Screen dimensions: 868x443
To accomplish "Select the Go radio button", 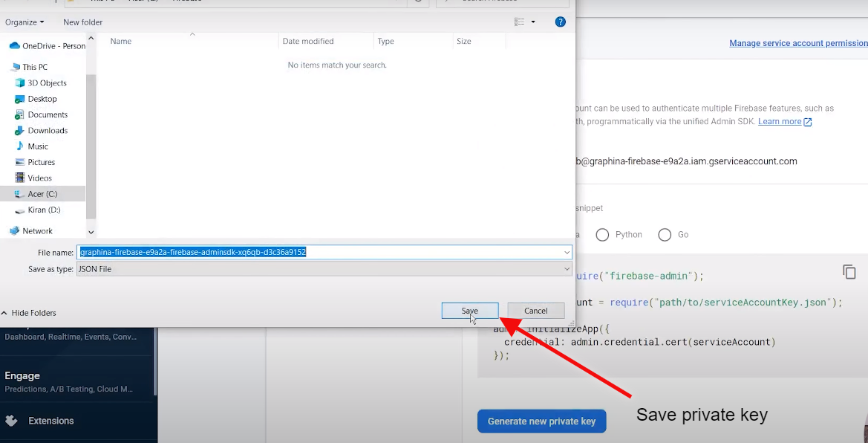I will click(665, 235).
